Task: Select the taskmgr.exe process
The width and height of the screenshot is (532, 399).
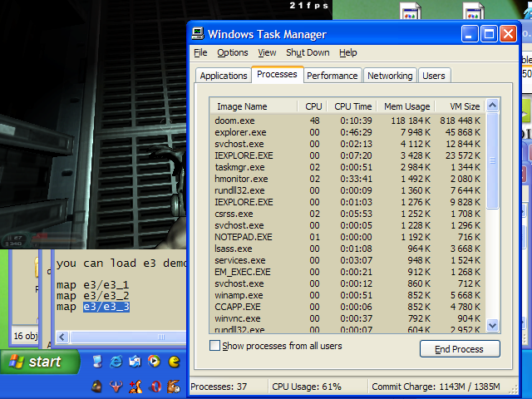Action: click(x=347, y=167)
